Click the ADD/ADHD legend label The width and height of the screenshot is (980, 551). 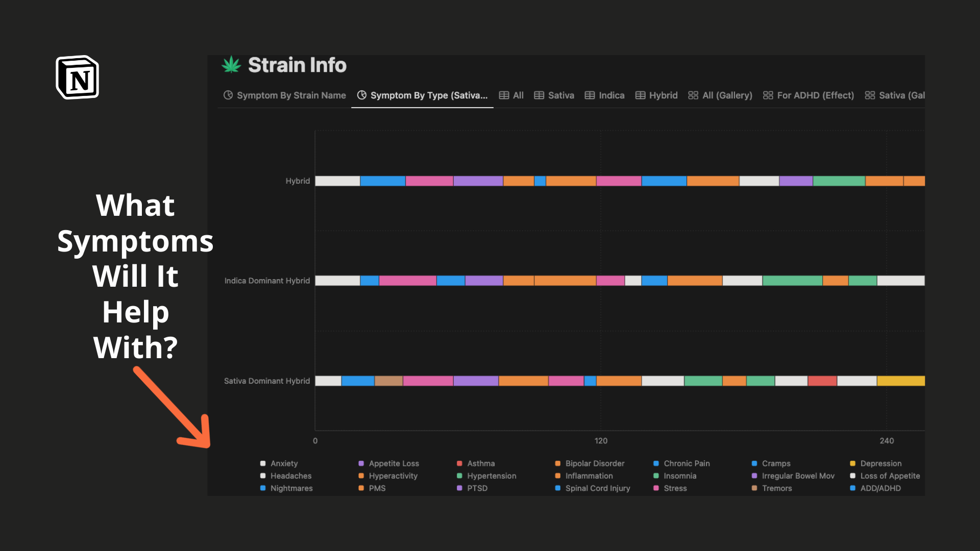pyautogui.click(x=880, y=488)
